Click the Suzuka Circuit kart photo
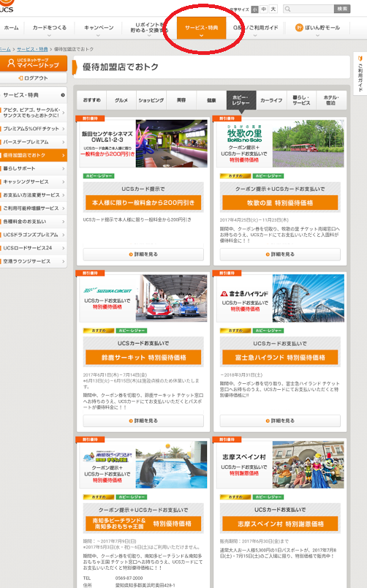Screen dimensions: 367x588 (171, 298)
